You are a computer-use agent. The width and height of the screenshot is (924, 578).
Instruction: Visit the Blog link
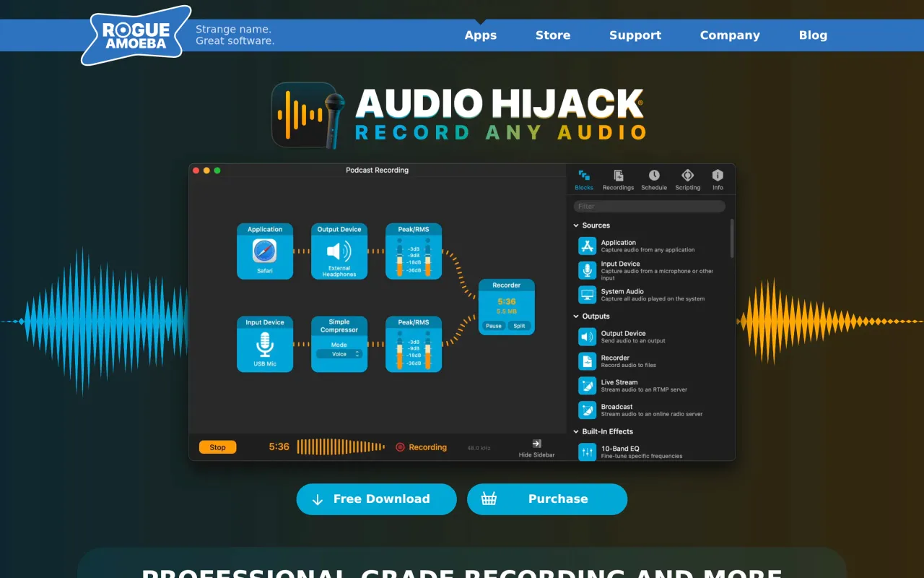[x=813, y=35]
